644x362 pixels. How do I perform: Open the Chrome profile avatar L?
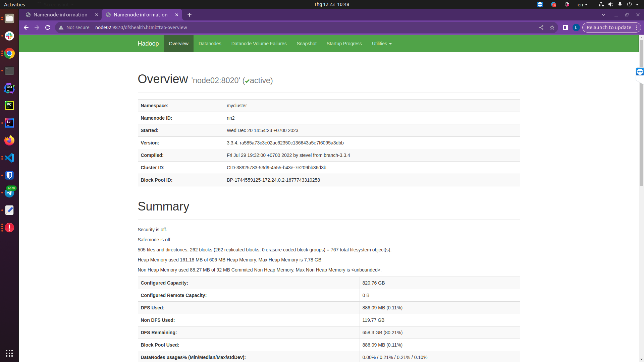[x=576, y=27]
